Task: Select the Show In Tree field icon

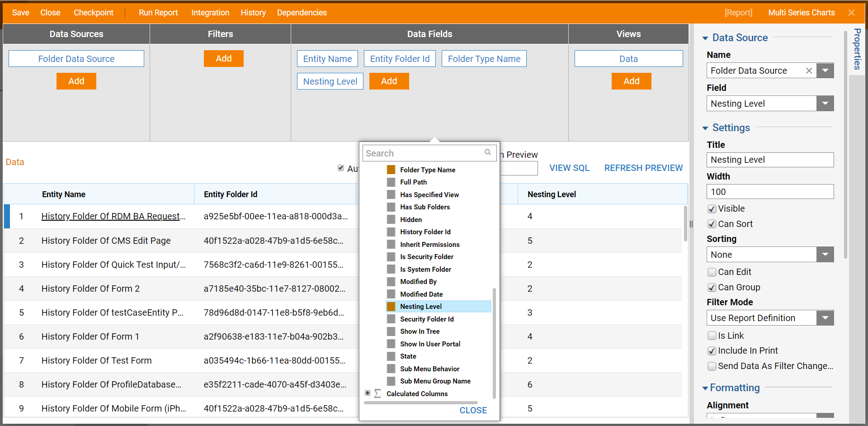Action: 391,331
